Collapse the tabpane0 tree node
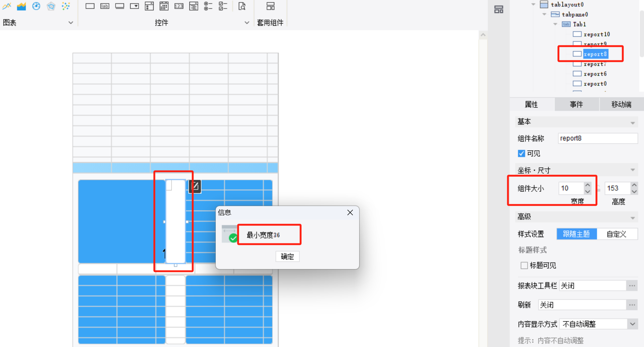 (x=544, y=14)
